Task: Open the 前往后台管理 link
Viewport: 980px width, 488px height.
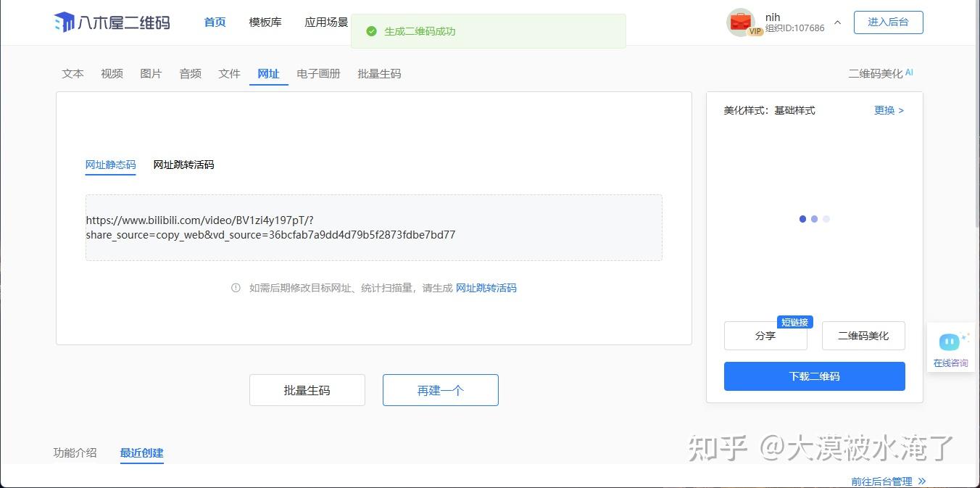Action: coord(889,481)
